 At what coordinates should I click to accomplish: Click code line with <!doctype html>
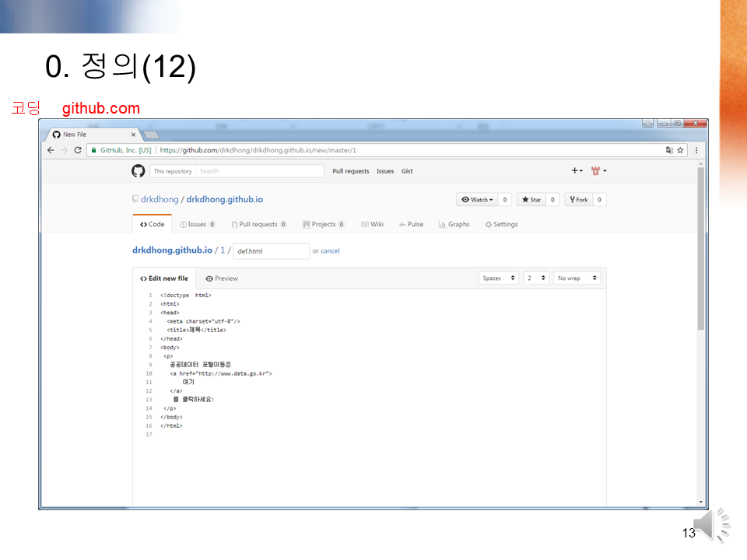[185, 296]
